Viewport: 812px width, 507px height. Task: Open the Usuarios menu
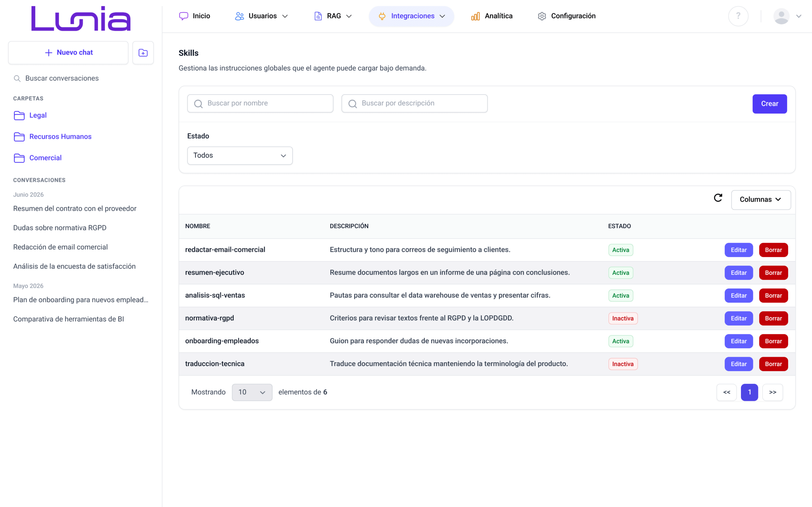(261, 16)
